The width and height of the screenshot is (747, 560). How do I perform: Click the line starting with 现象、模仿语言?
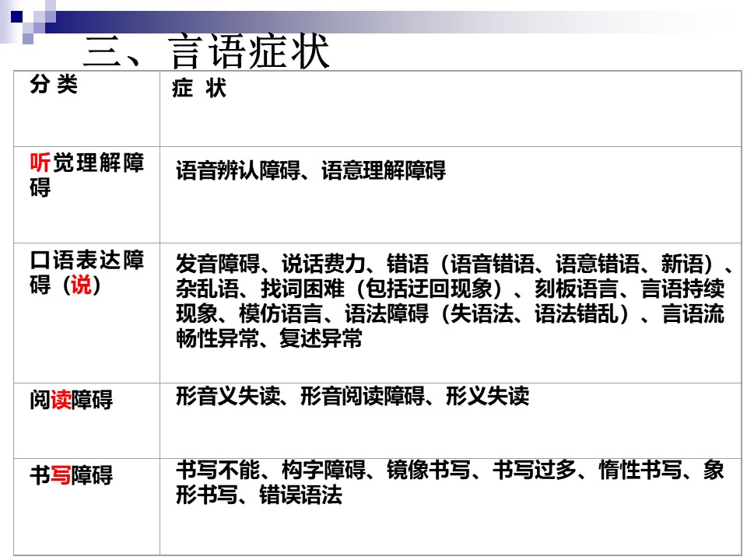pyautogui.click(x=451, y=313)
